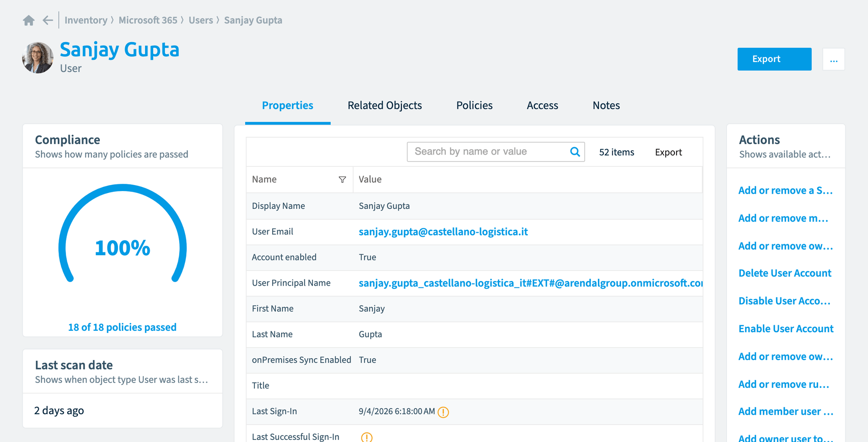Select the Notes tab

(606, 106)
